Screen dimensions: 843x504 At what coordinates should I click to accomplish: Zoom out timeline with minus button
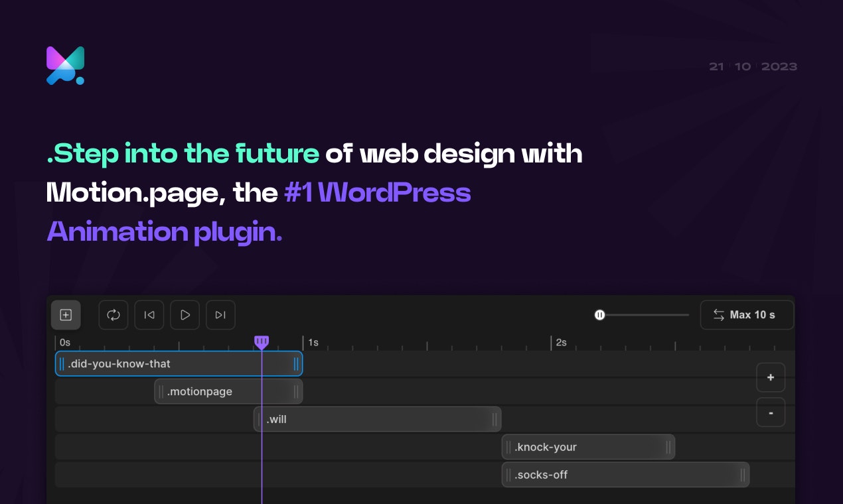(x=771, y=412)
